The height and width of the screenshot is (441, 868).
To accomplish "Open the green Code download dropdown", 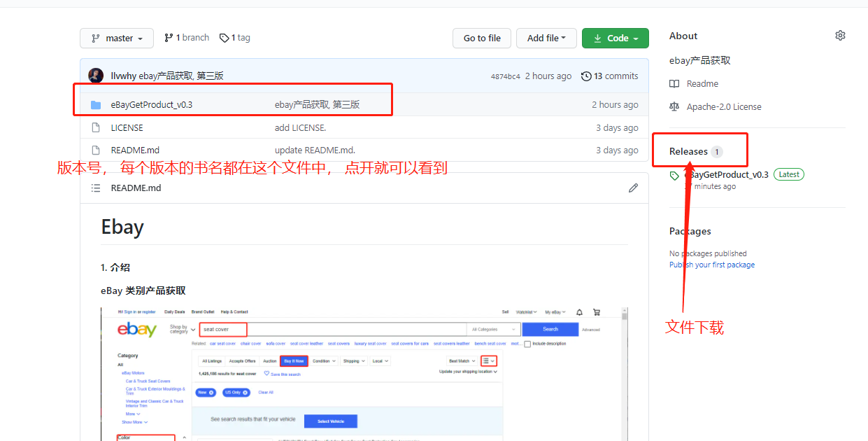I will tap(615, 38).
